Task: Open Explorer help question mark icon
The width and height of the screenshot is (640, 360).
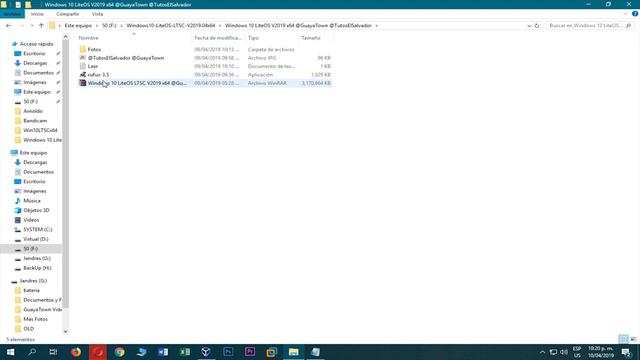Action: pyautogui.click(x=635, y=14)
